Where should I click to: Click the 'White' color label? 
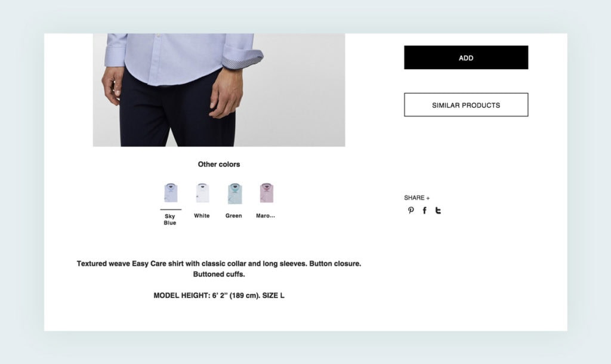(202, 215)
